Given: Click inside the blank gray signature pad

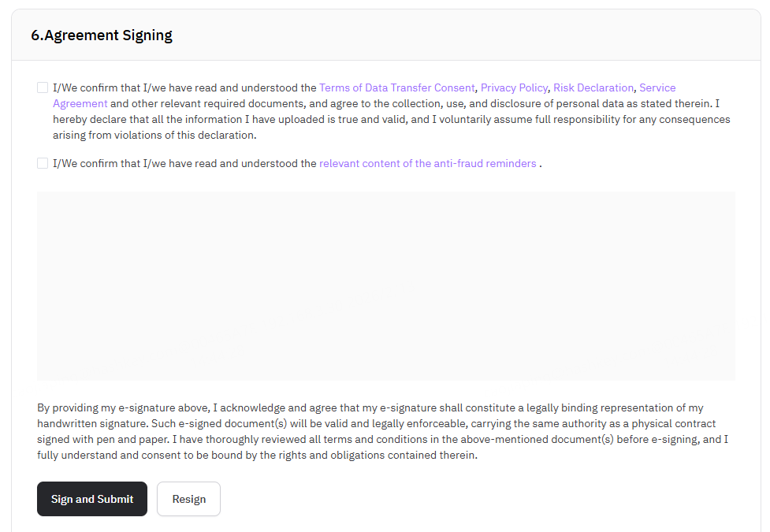Looking at the screenshot, I should 385,285.
